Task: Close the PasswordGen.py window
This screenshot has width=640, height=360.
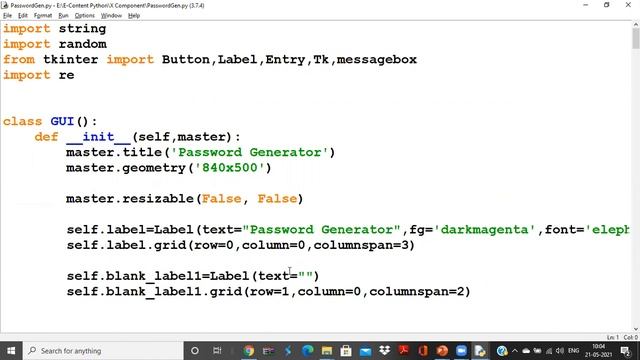Action: (628, 5)
